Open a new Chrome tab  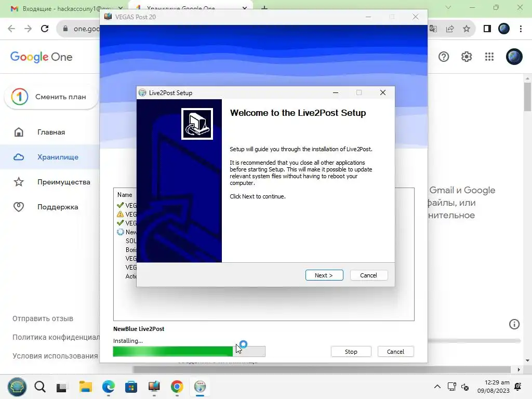tap(264, 8)
